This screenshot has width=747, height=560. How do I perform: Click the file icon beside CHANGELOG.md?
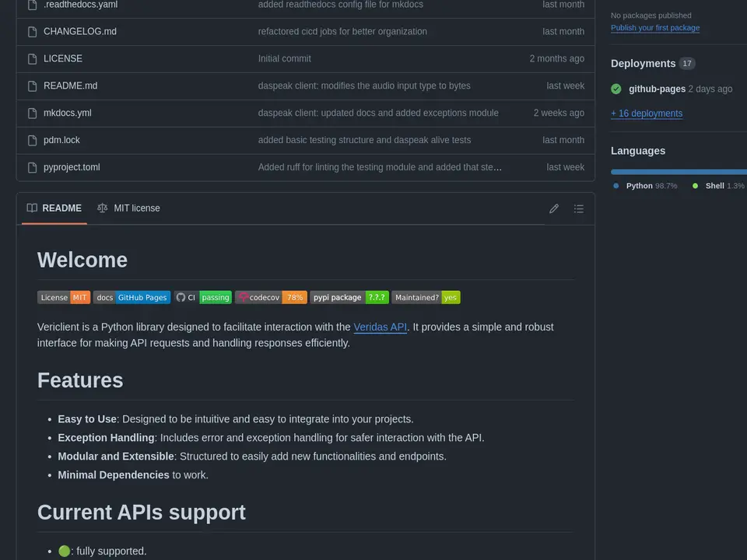[x=33, y=32]
